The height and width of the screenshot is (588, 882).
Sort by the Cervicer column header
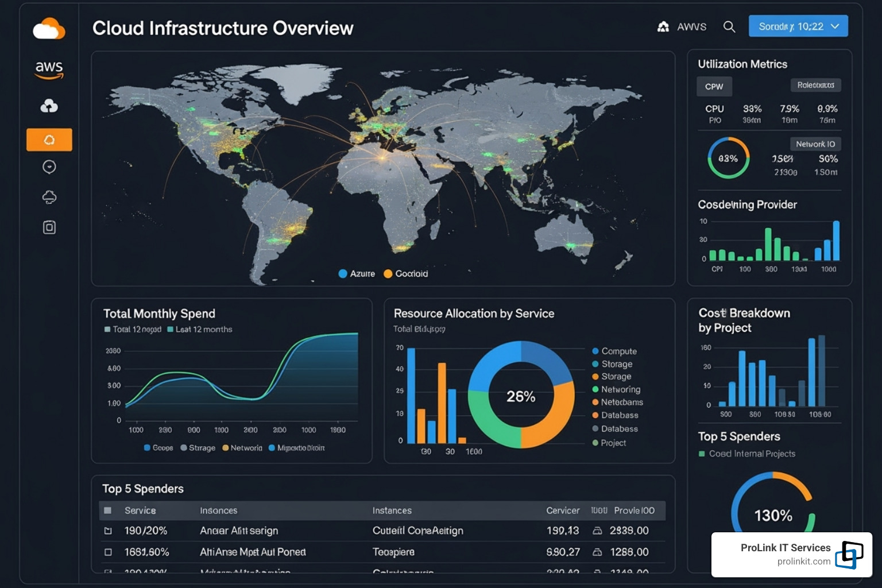point(563,510)
